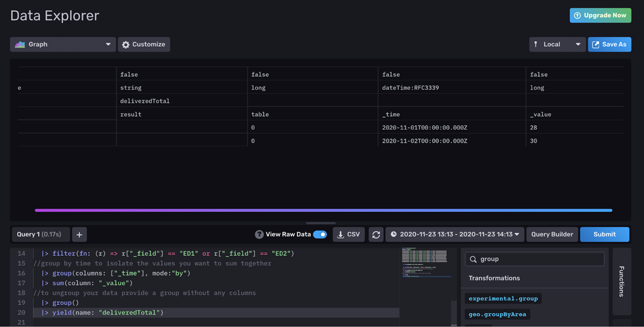Click the empty group() code on line 19
The height and width of the screenshot is (327, 644).
tap(61, 303)
